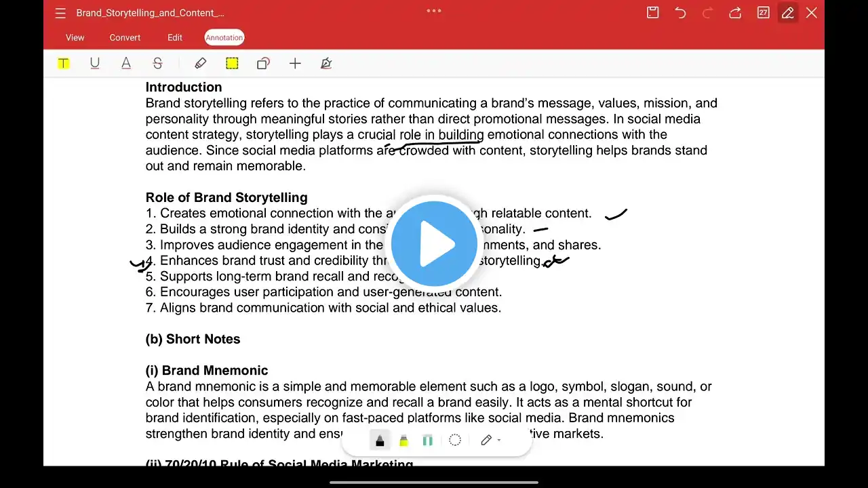
Task: Select the eraser tool
Action: click(200, 63)
